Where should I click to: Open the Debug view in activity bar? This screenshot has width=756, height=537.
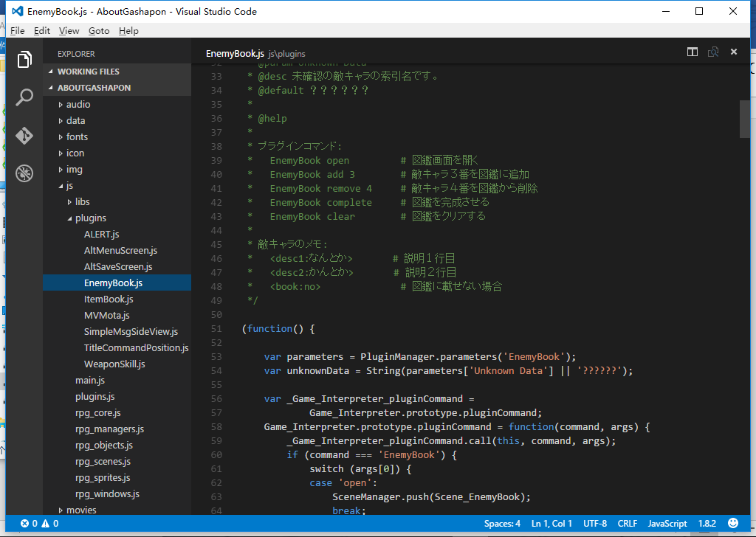click(24, 173)
